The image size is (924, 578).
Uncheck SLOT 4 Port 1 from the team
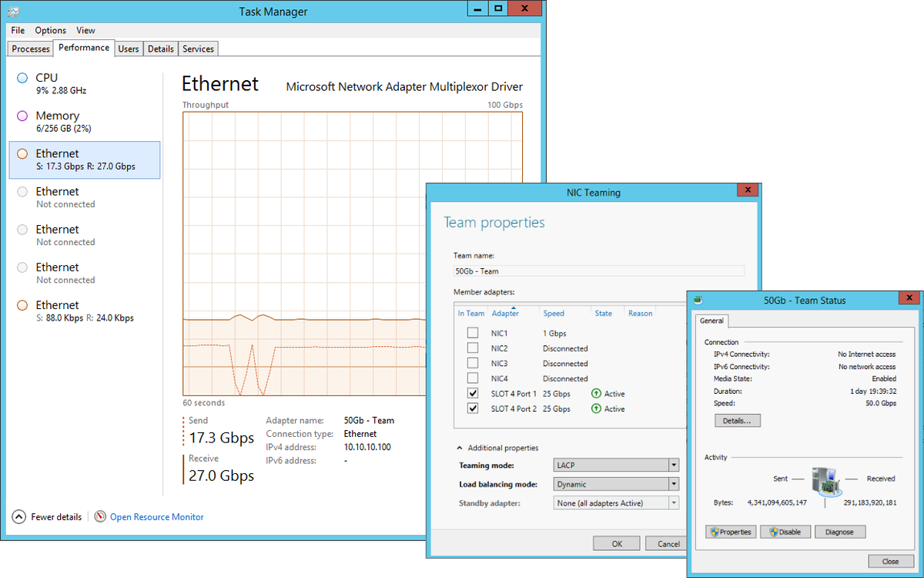pyautogui.click(x=471, y=393)
